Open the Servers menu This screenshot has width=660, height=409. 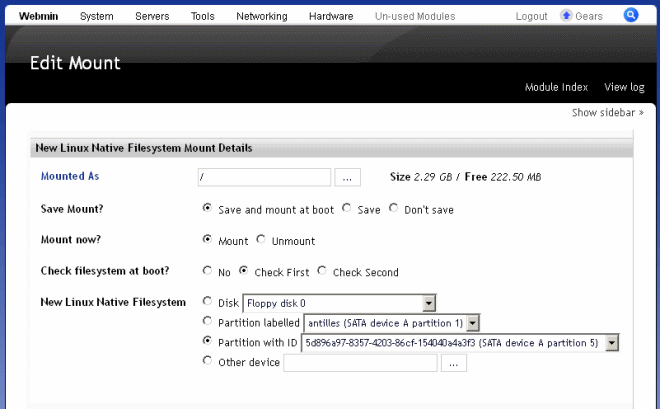pyautogui.click(x=152, y=16)
